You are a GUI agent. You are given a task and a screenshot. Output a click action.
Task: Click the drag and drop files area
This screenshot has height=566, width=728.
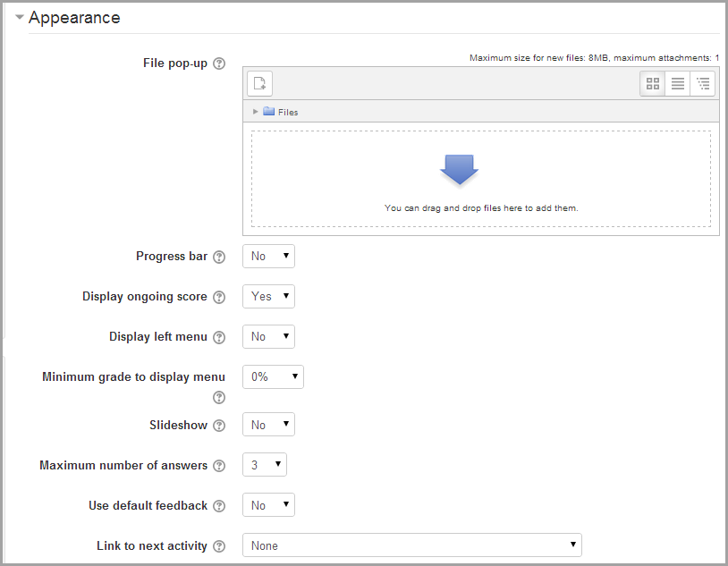[x=481, y=179]
